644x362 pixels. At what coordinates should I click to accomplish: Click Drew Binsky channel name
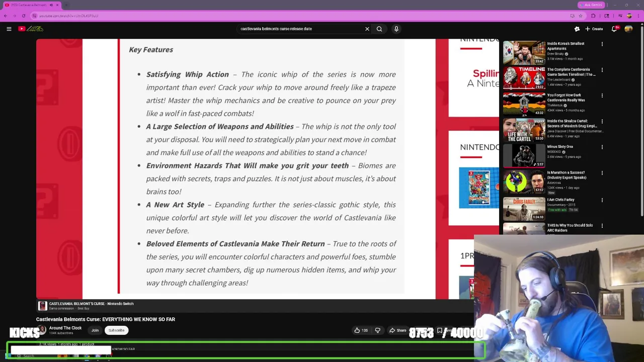click(555, 54)
